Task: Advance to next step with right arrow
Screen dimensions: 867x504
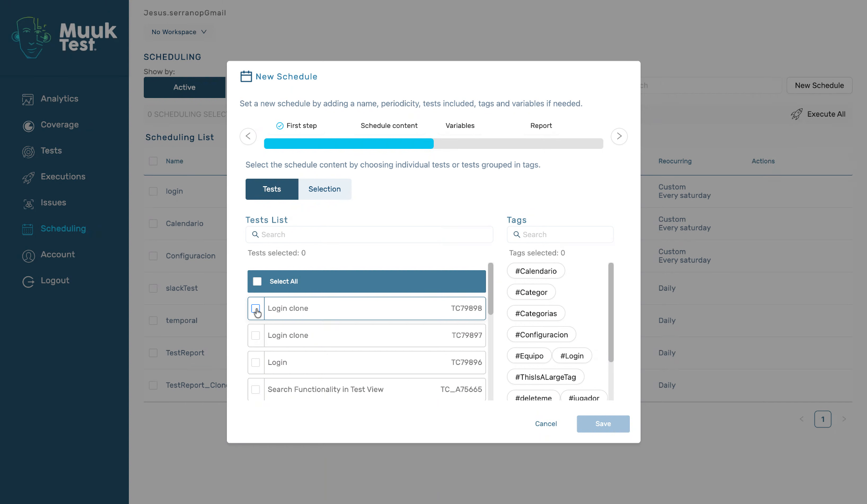Action: click(619, 136)
